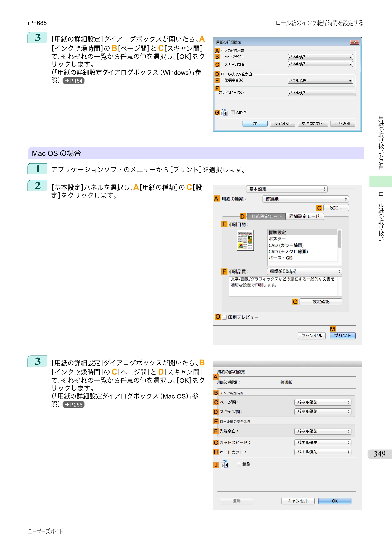Screen dimensions: 392x554
Task: Open the 基本設定 panel selector
Action: point(287,189)
